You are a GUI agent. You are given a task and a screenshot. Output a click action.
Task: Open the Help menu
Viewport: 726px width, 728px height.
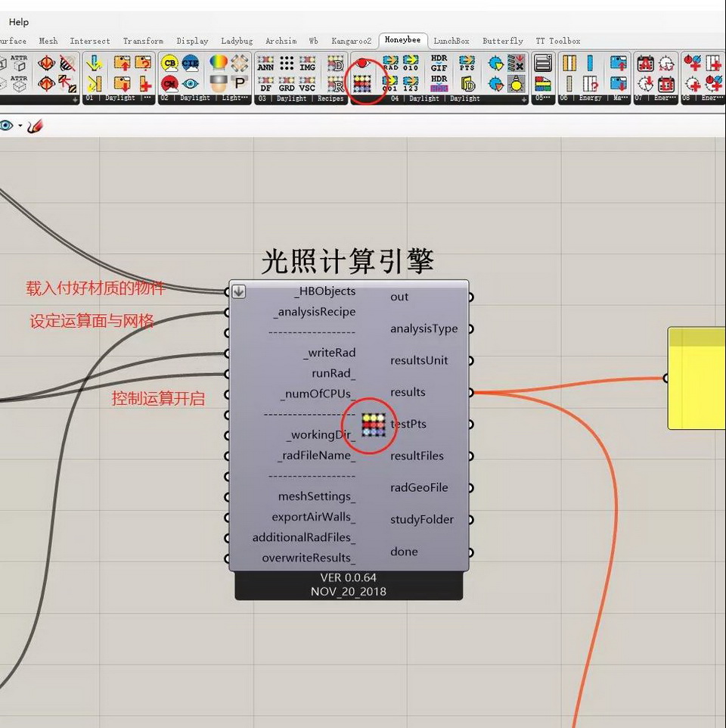tap(18, 22)
